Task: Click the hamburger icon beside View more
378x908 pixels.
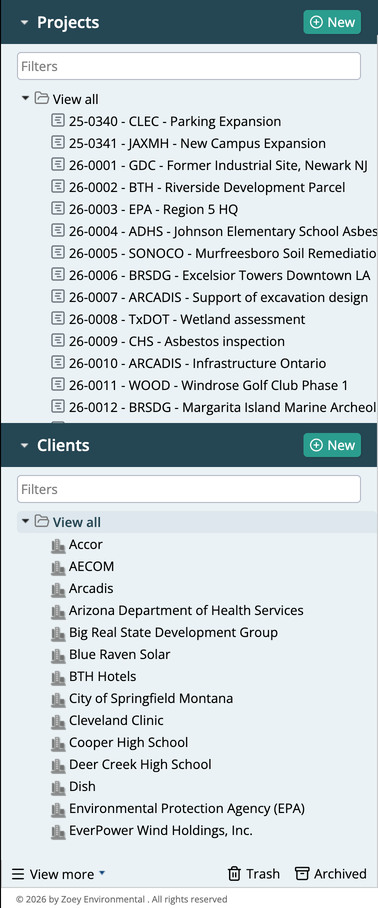Action: click(x=19, y=874)
